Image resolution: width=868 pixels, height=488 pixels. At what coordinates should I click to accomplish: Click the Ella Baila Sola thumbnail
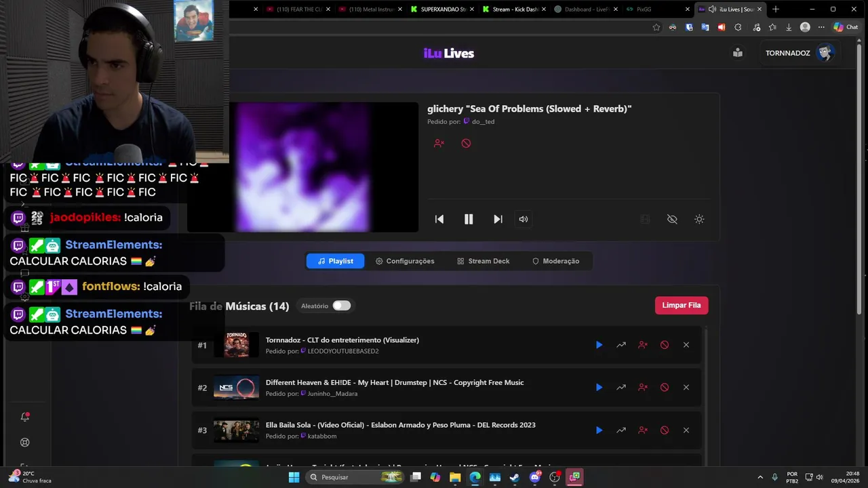click(236, 430)
